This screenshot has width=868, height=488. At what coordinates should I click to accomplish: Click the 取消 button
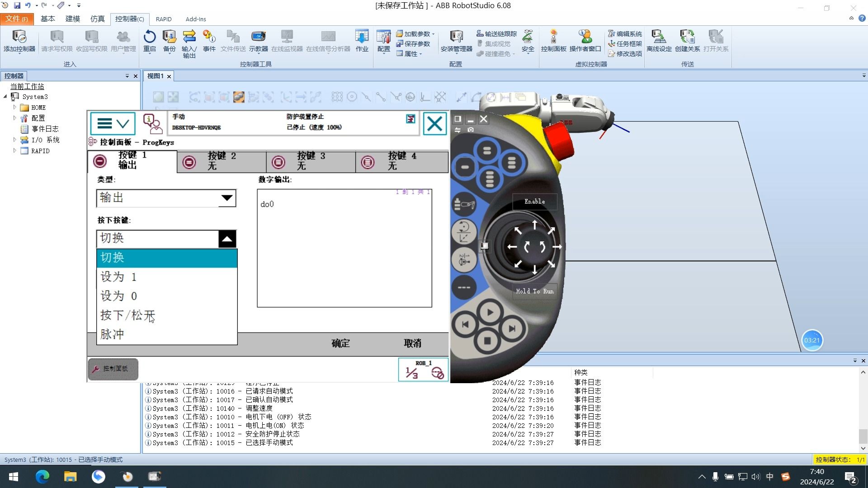(x=412, y=343)
